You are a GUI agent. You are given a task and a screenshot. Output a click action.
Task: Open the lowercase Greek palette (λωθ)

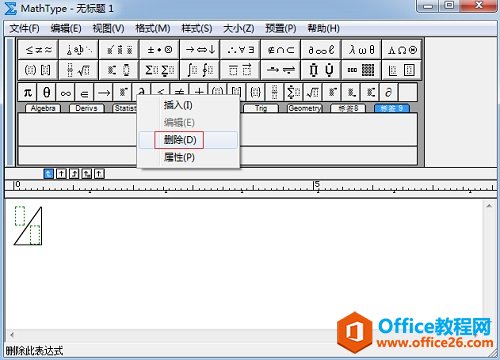(361, 50)
